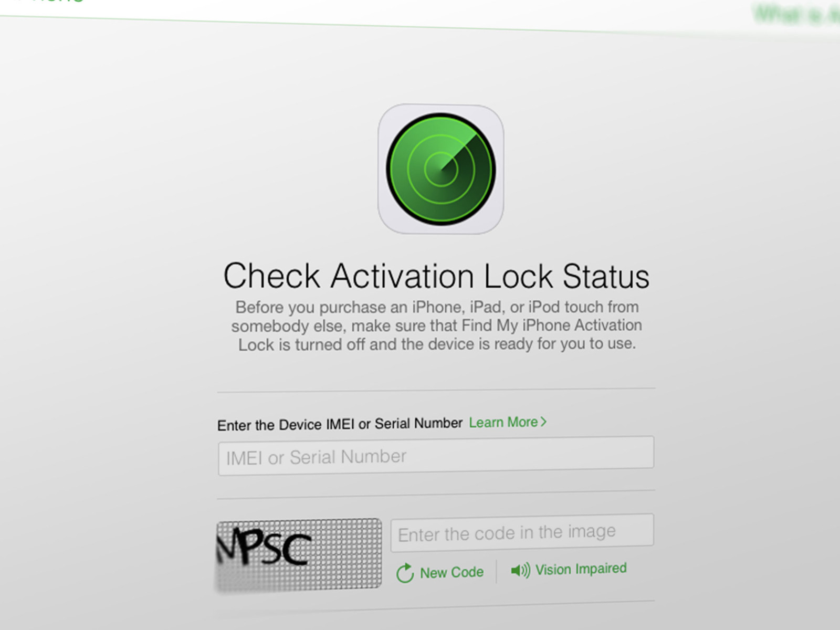Click the Find My iPhone radar icon
The height and width of the screenshot is (630, 840).
point(441,169)
